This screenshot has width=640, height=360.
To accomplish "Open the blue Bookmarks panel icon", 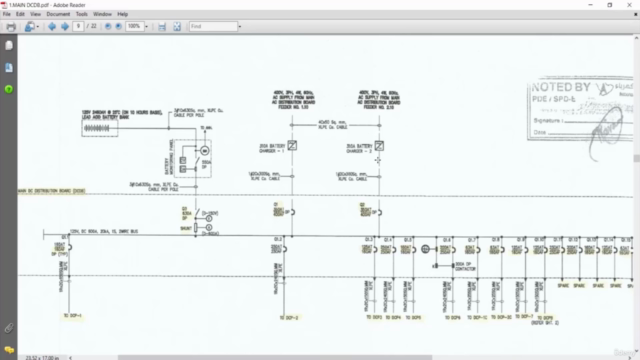I will (x=9, y=67).
